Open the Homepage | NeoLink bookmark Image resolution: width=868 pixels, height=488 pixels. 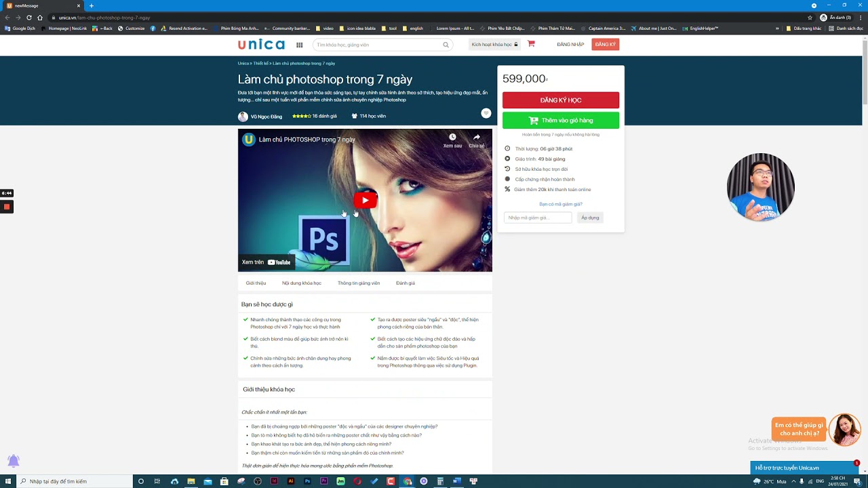(x=64, y=28)
